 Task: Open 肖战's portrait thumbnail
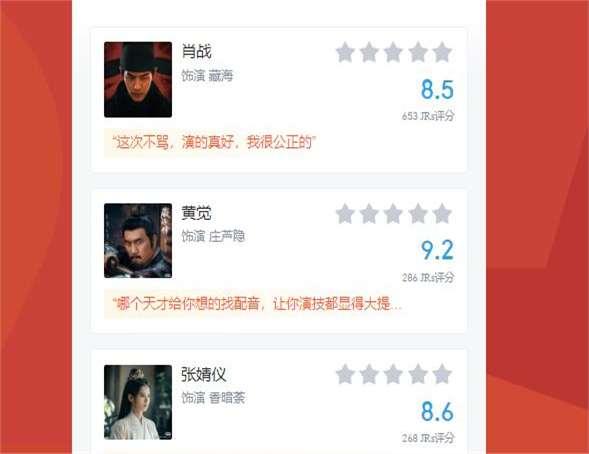click(138, 80)
